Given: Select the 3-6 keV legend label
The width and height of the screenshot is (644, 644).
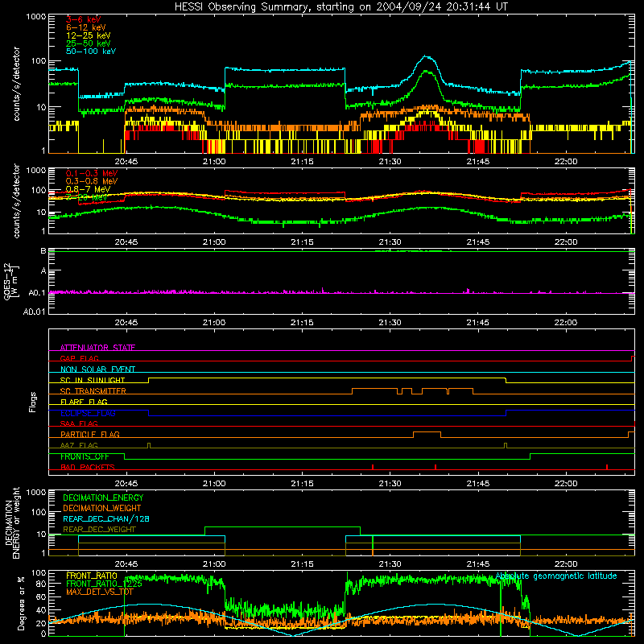Looking at the screenshot, I should (83, 19).
